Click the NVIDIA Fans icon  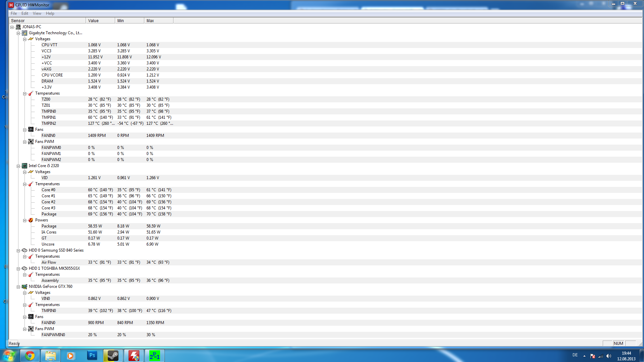tap(31, 317)
